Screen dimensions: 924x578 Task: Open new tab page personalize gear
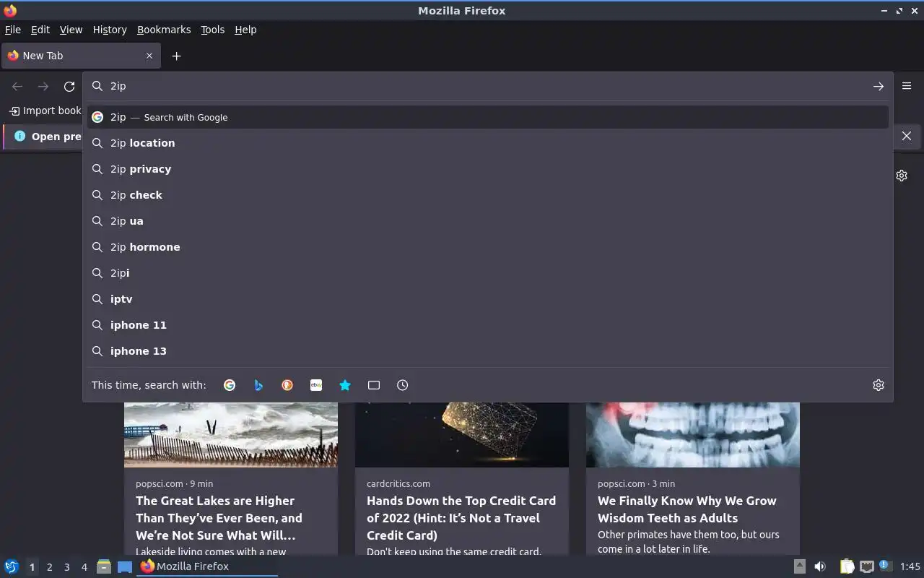902,176
